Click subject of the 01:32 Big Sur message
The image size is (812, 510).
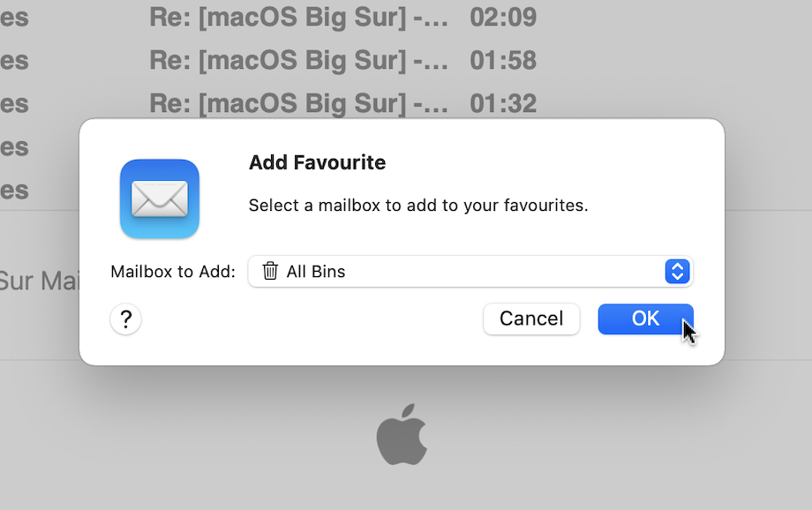[298, 104]
